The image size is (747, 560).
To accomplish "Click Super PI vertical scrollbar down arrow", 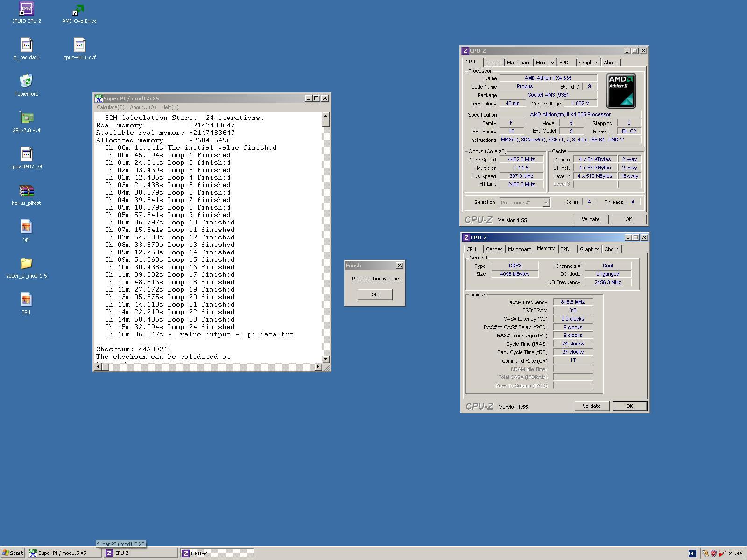I will 326,359.
